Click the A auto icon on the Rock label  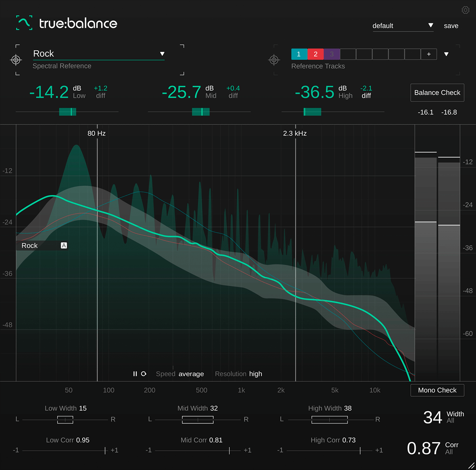(x=63, y=245)
